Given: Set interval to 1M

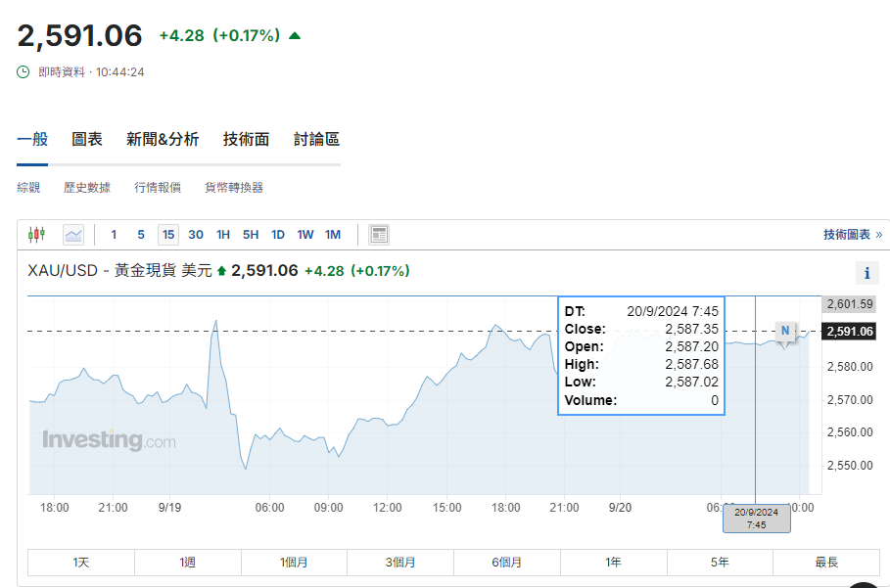Looking at the screenshot, I should point(333,235).
